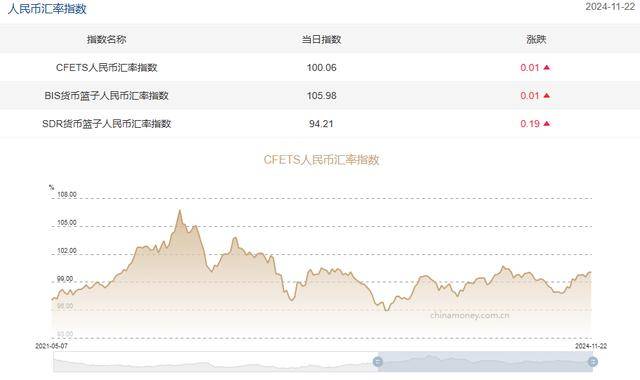Image resolution: width=640 pixels, height=380 pixels.
Task: Click the 指数名称 column header
Action: tap(107, 40)
